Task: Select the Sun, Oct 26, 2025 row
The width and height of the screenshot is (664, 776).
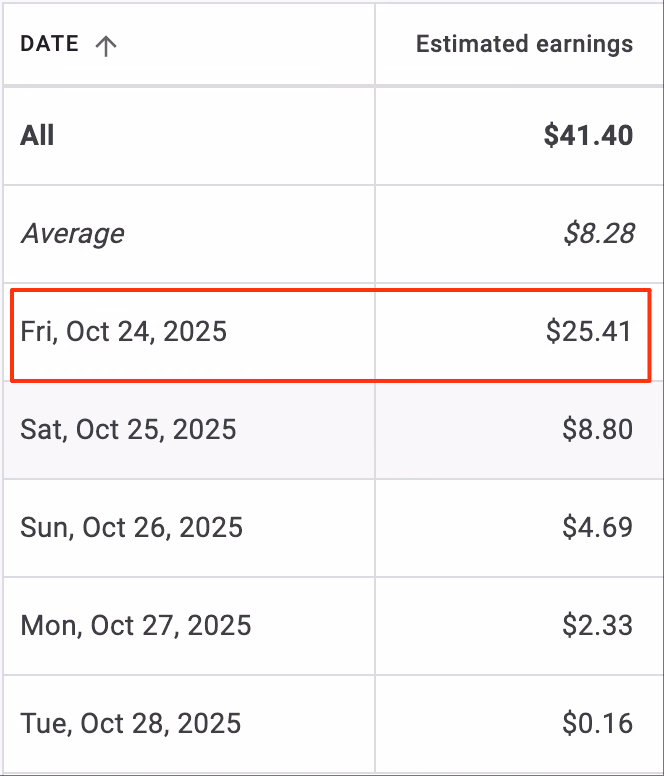Action: 332,528
